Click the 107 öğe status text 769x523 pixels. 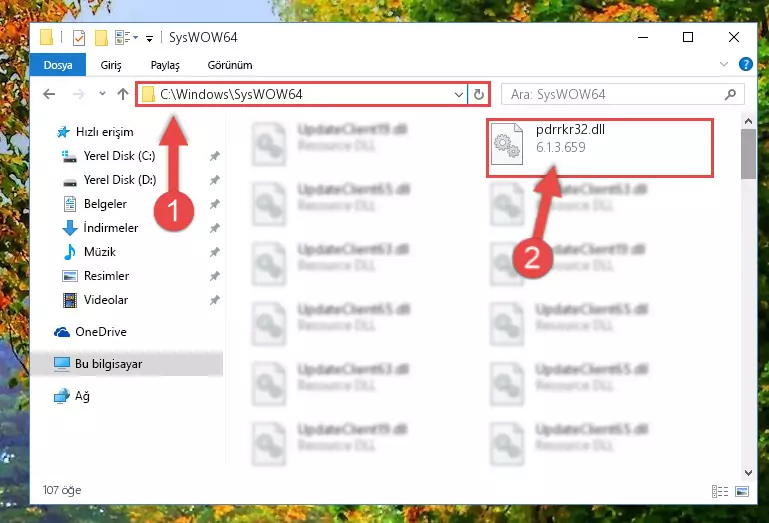pos(62,490)
